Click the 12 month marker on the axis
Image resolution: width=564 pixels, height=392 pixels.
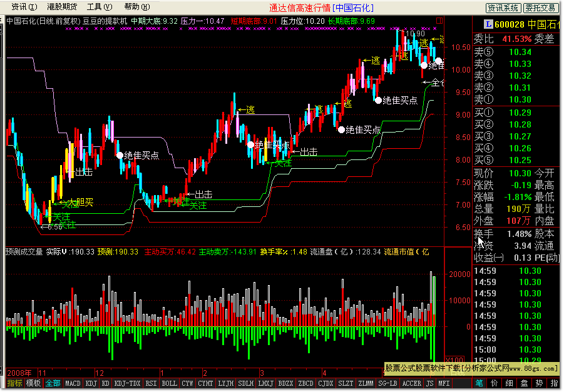pos(100,373)
